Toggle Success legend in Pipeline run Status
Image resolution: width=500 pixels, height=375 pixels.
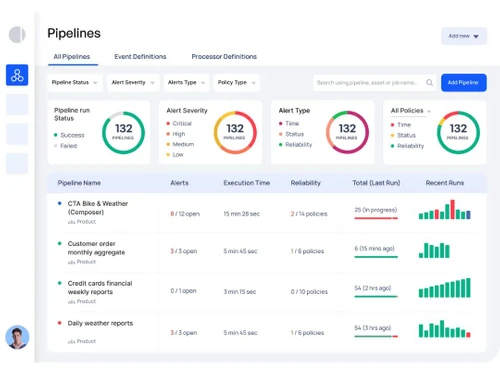coord(69,135)
